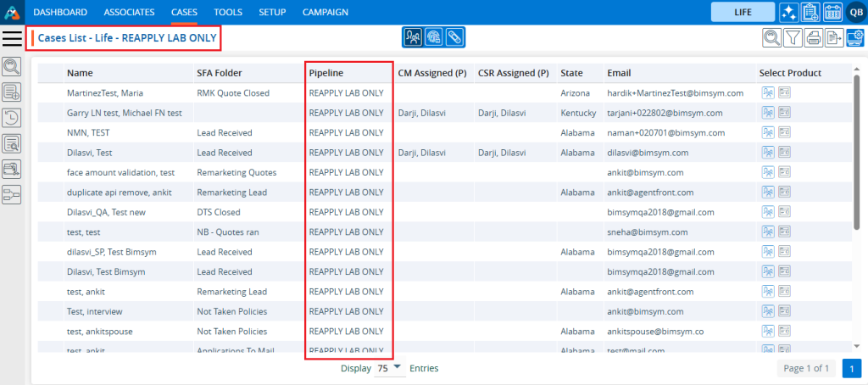
Task: Print the cases list
Action: [x=814, y=37]
